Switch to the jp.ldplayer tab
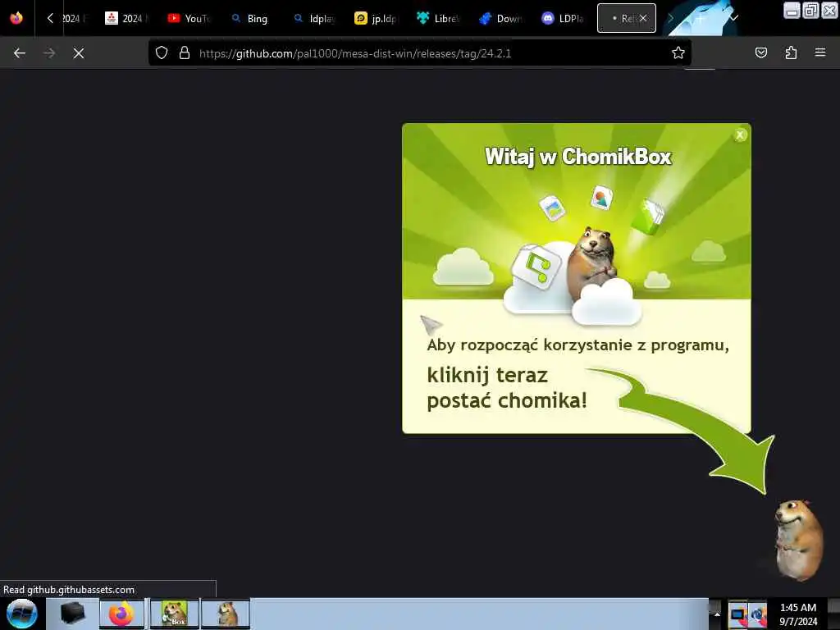The width and height of the screenshot is (840, 630). pyautogui.click(x=376, y=18)
